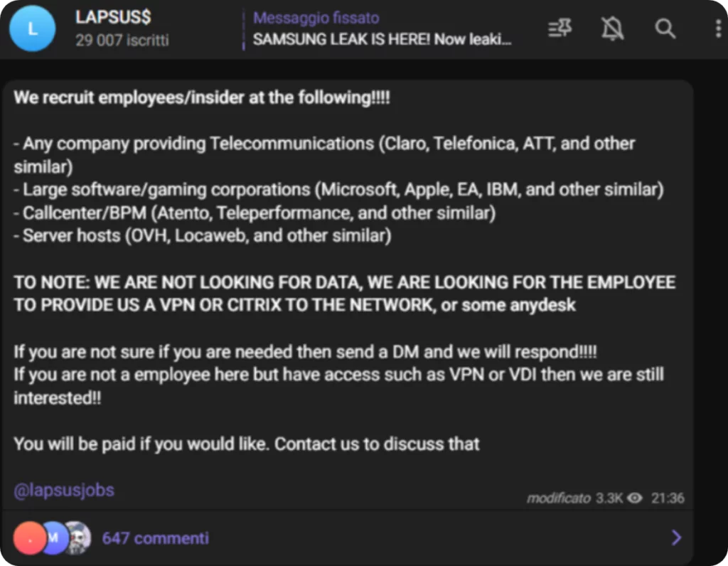
Task: Click the 21:36 message timestamp
Action: [x=668, y=498]
